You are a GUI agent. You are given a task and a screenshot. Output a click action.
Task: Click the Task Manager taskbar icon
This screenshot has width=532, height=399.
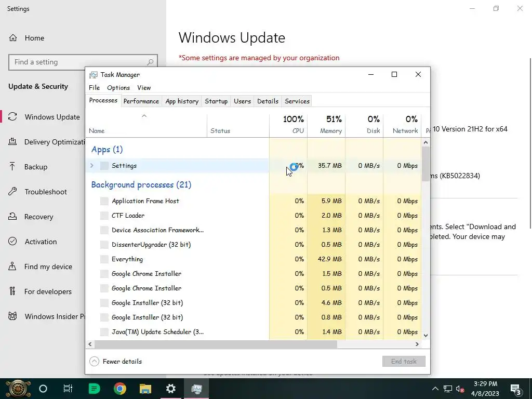pos(196,389)
